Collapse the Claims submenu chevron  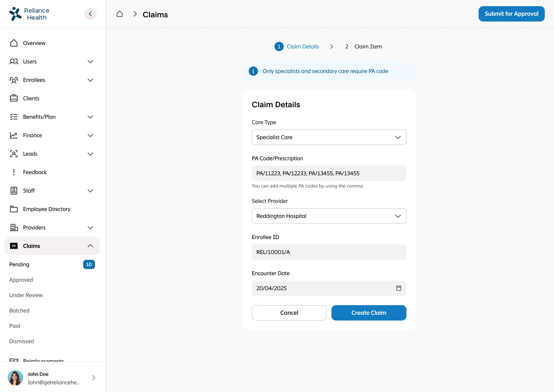(90, 246)
